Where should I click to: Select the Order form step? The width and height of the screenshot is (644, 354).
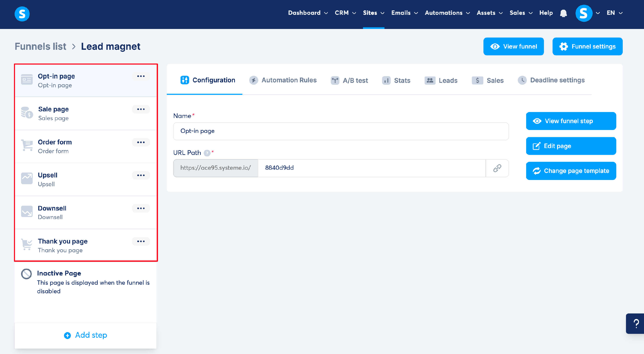coord(85,146)
